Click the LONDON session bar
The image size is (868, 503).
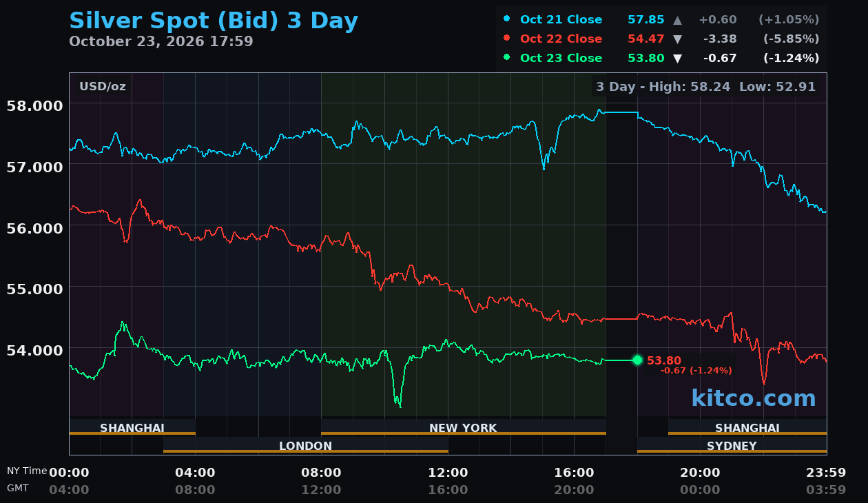[306, 445]
